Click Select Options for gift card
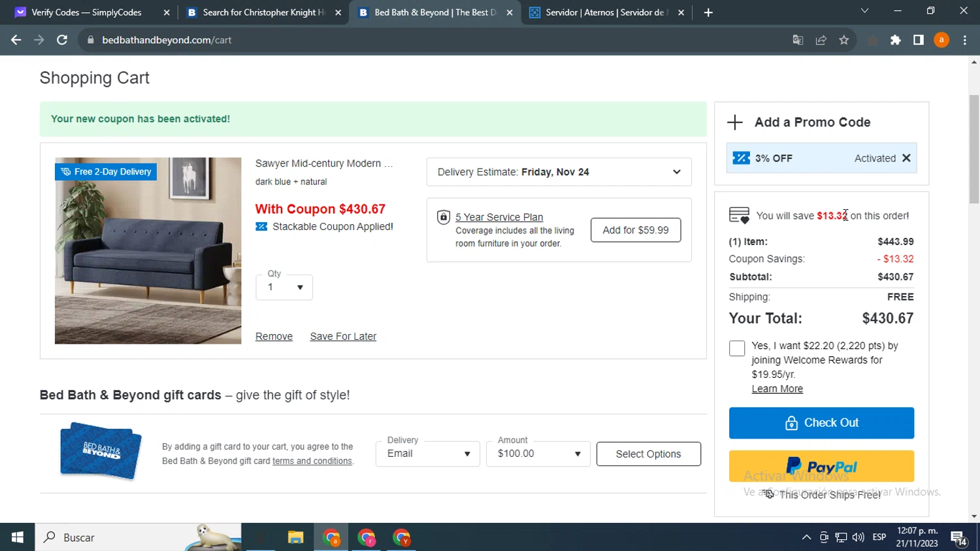980x551 pixels. point(648,454)
